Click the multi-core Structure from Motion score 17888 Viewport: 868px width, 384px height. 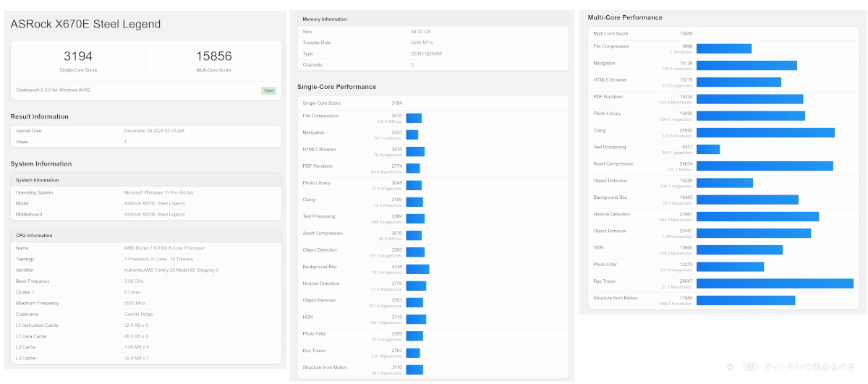coord(686,298)
